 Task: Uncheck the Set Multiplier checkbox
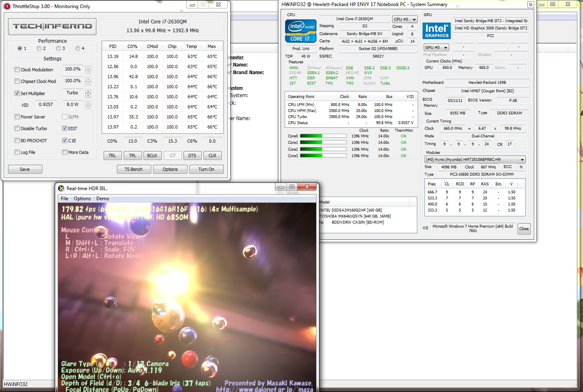point(17,93)
